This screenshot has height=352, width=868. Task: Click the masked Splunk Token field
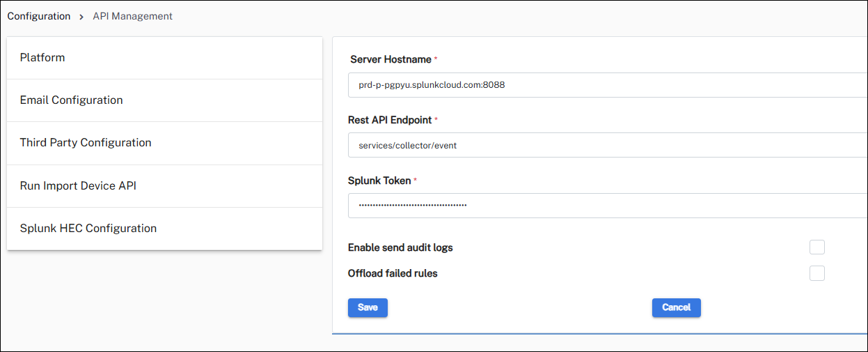pos(606,206)
